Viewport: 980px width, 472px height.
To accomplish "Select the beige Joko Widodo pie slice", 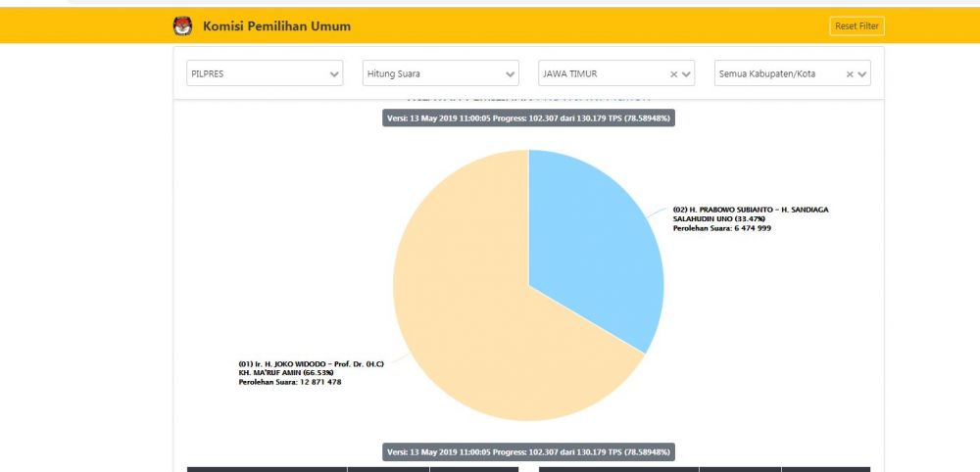I will (470, 313).
